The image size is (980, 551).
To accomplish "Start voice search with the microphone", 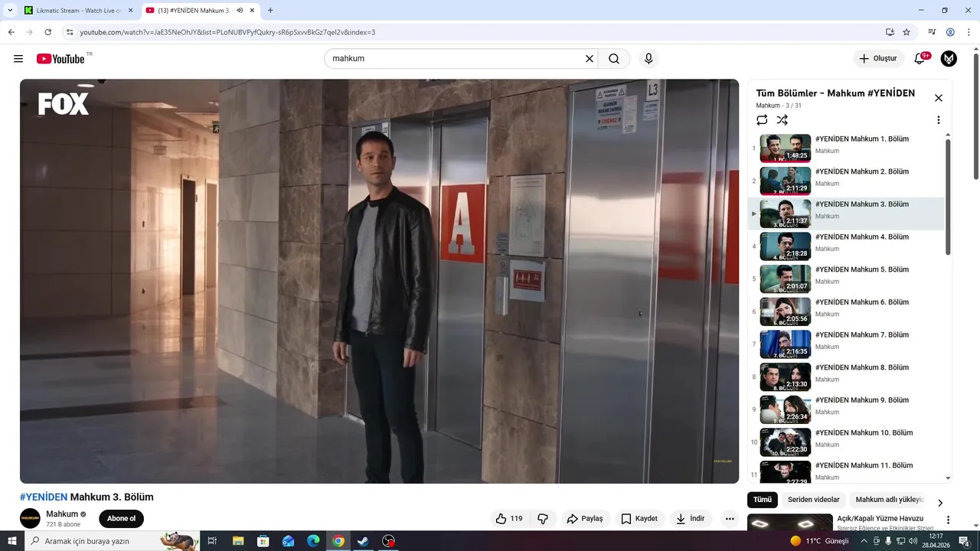I will click(x=648, y=59).
